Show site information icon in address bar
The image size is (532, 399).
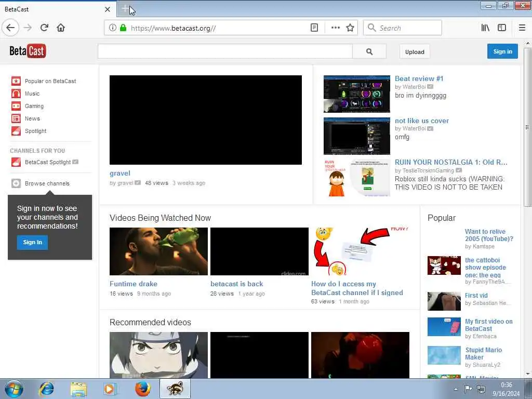(x=113, y=28)
